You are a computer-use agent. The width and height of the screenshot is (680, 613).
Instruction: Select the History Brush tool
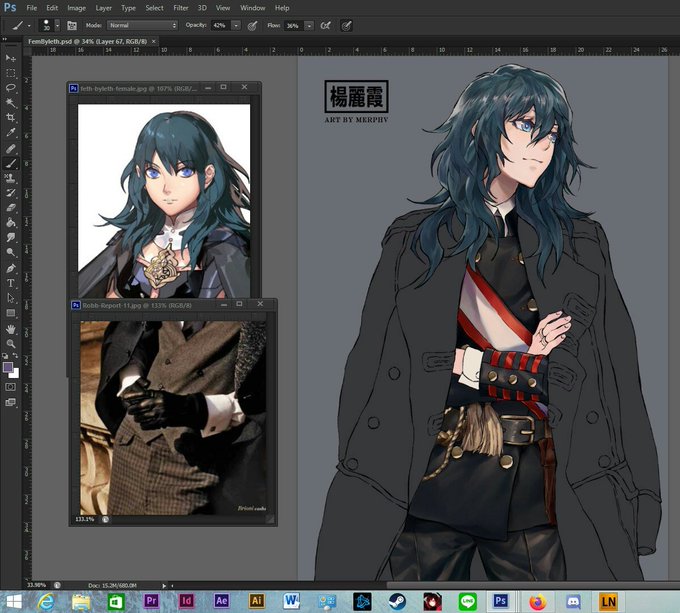pyautogui.click(x=11, y=193)
